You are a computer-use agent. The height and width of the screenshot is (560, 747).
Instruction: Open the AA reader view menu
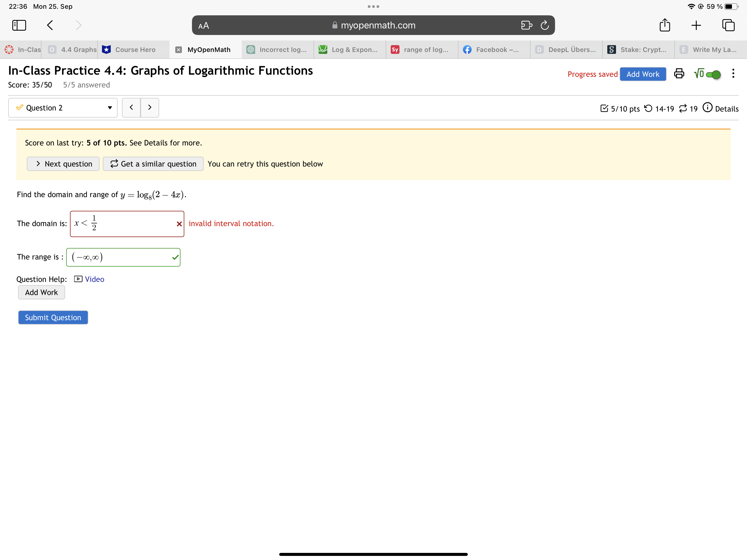tap(204, 26)
